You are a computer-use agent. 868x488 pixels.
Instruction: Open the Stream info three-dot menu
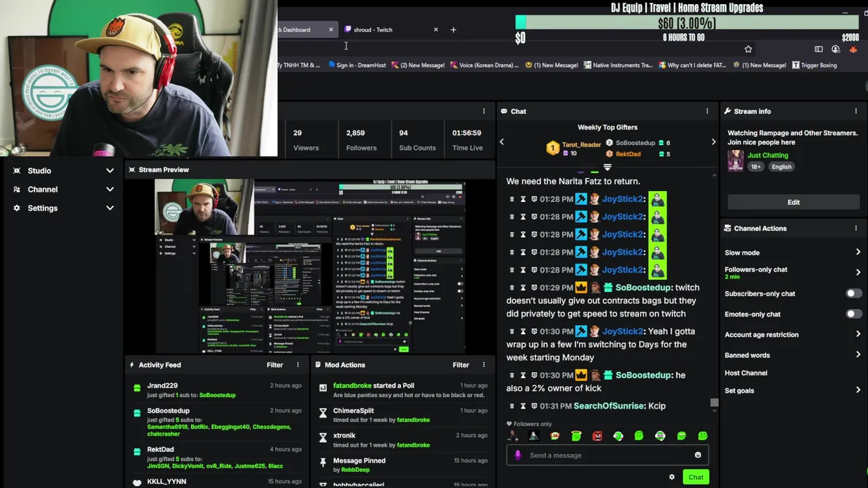pos(856,111)
